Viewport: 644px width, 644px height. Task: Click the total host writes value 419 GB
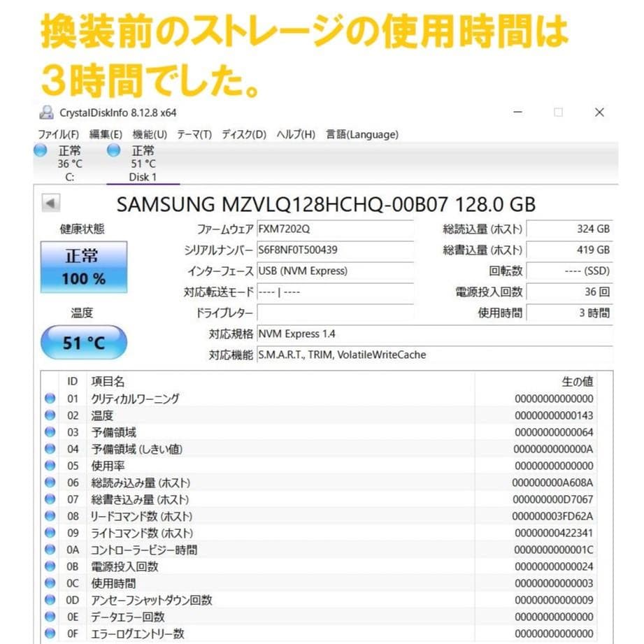click(570, 250)
